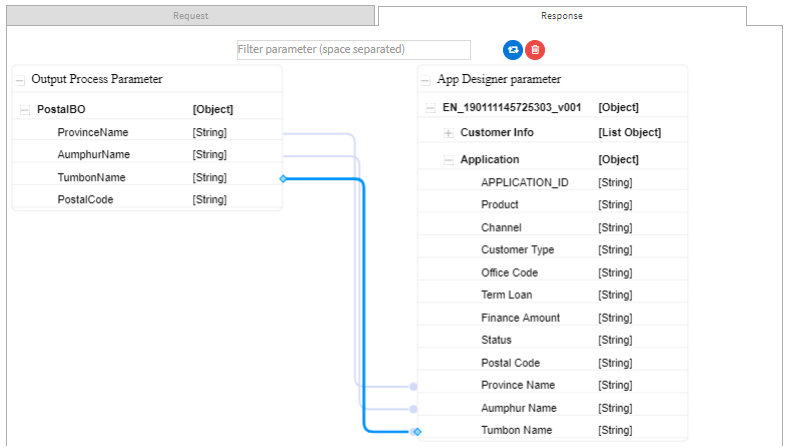Select the APPLICATION_ID parameter row
788x448 pixels.
[553, 182]
